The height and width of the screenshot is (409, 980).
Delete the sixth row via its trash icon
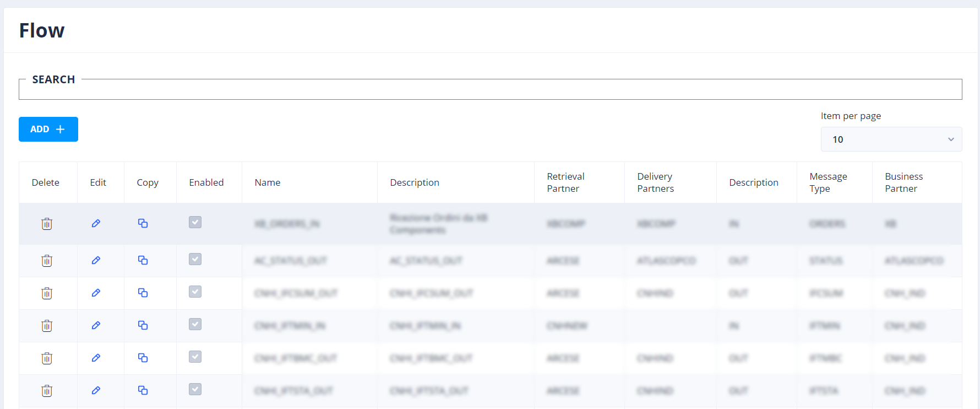pos(47,390)
